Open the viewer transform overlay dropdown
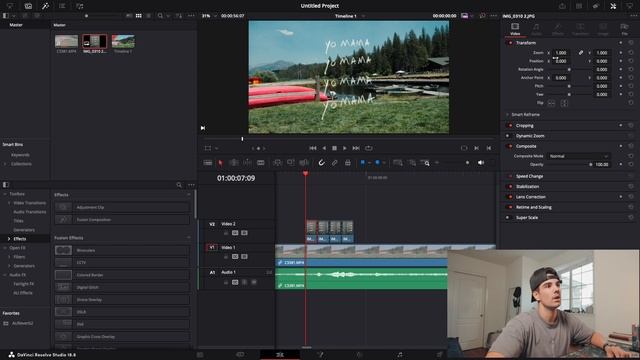The image size is (640, 360). [217, 149]
